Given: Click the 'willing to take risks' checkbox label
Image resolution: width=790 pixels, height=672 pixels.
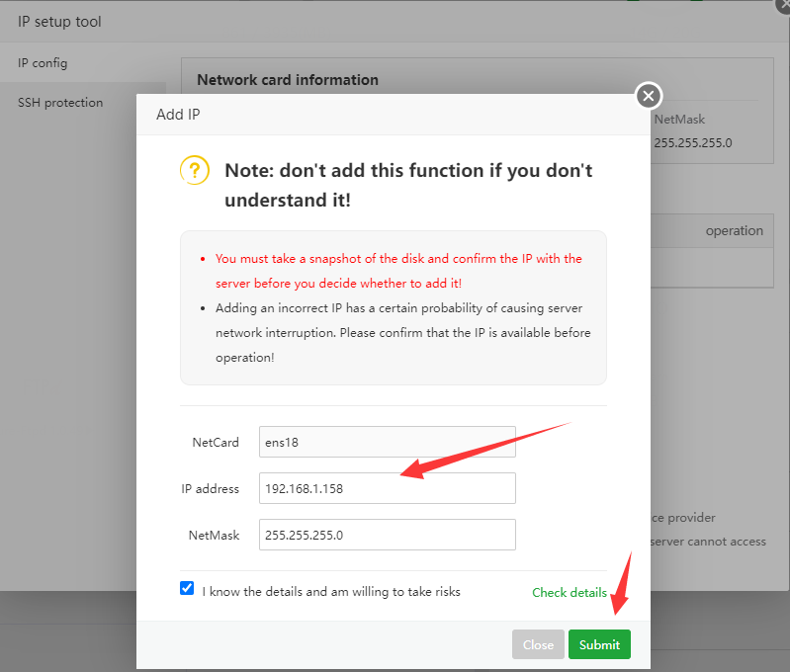Looking at the screenshot, I should click(x=331, y=592).
